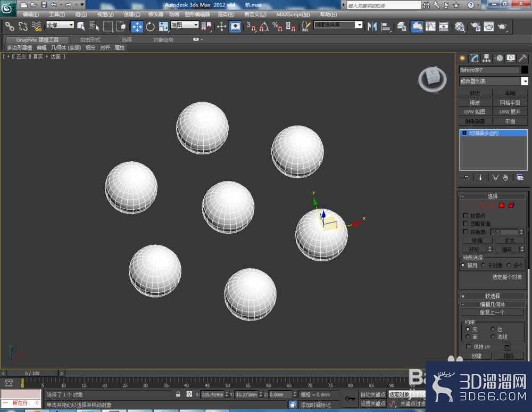Image resolution: width=532 pixels, height=412 pixels.
Task: Open the Material Editor icon
Action: click(x=460, y=26)
